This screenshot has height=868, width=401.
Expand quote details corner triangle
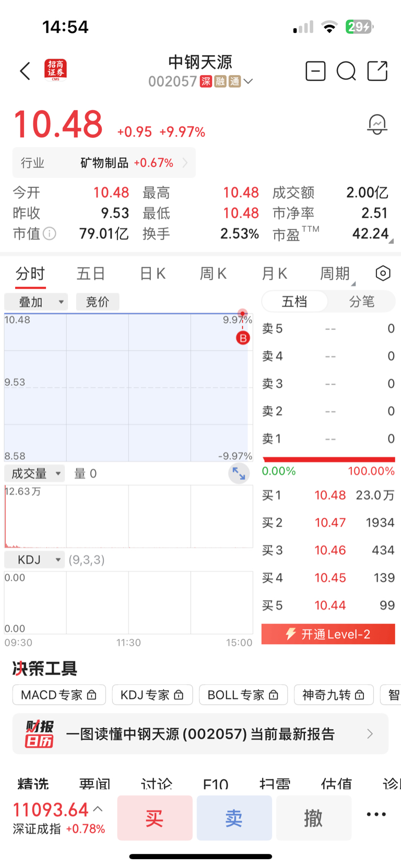[x=391, y=241]
